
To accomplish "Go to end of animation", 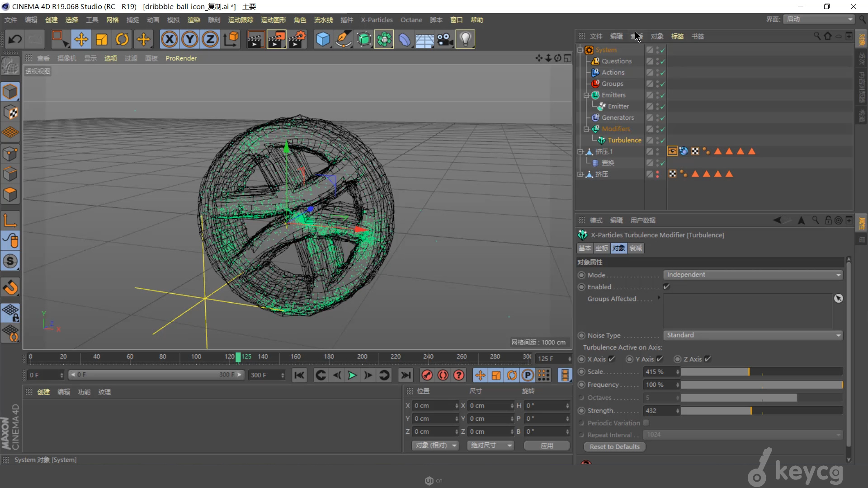I will point(406,375).
